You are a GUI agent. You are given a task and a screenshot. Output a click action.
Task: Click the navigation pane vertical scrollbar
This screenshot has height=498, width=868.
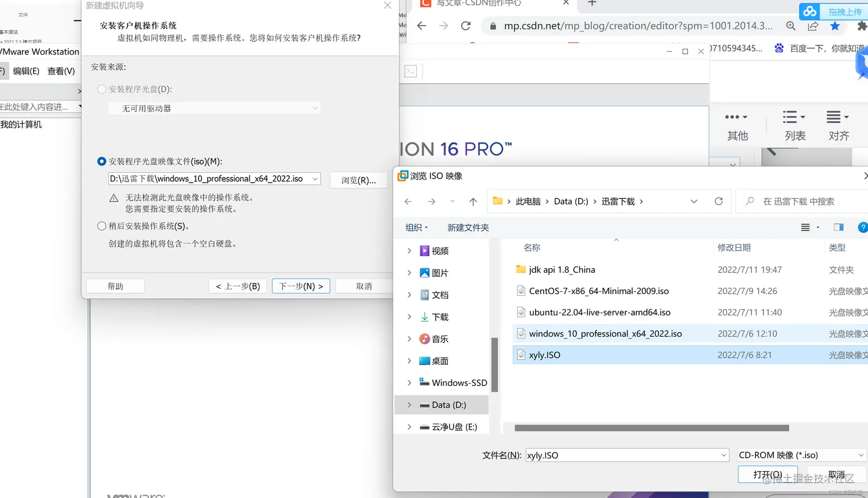[494, 365]
